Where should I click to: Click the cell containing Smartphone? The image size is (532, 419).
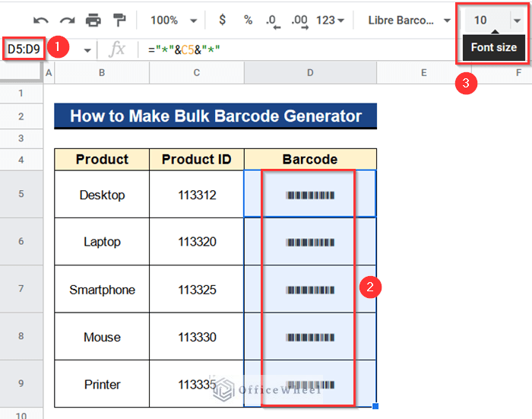coord(102,289)
